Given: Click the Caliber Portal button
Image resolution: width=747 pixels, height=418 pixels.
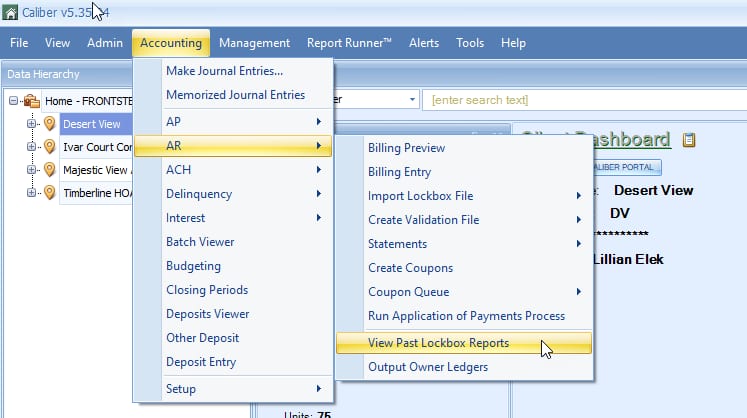Looking at the screenshot, I should 626,167.
